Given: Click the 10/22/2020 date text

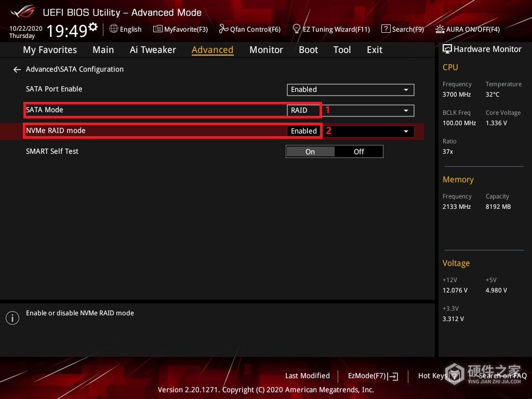Looking at the screenshot, I should click(26, 29).
